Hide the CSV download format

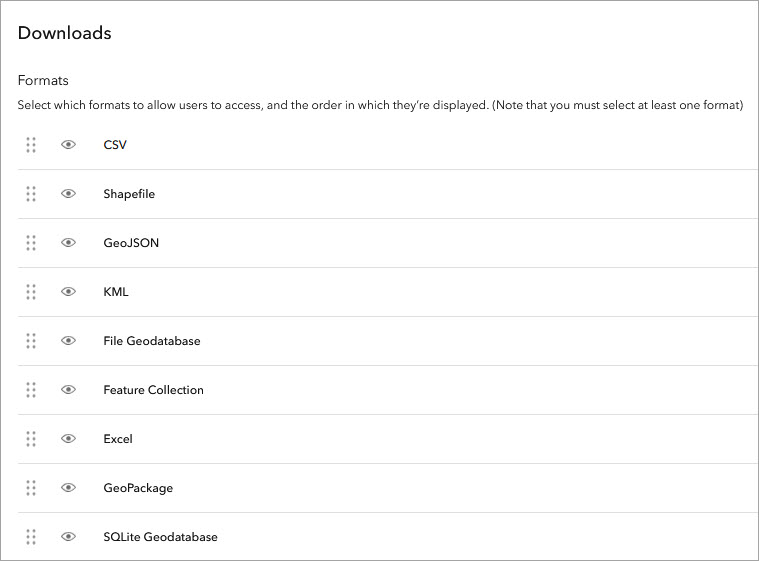point(68,145)
